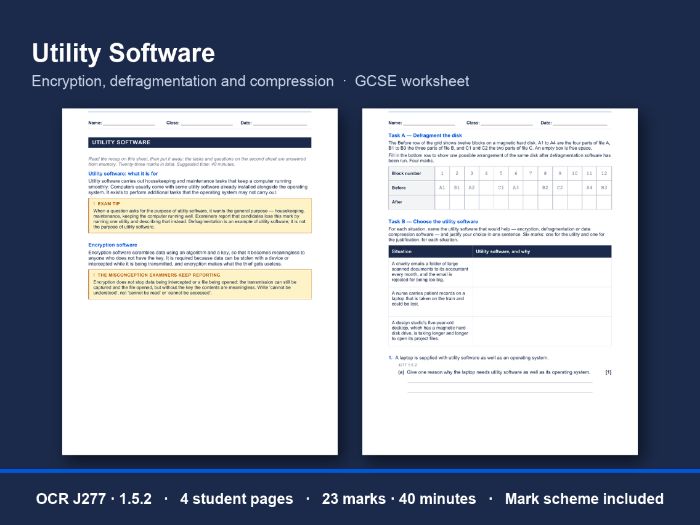The height and width of the screenshot is (525, 700).
Task: Open the second worksheet page with Task A
Action: click(500, 282)
